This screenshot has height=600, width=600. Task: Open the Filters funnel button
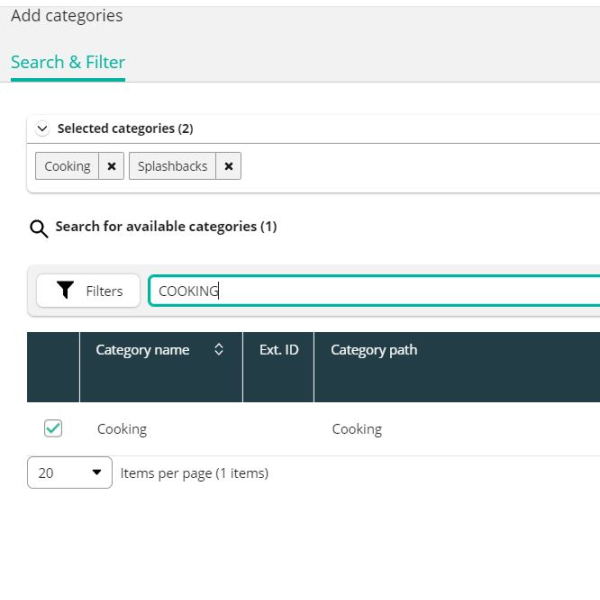coord(88,291)
